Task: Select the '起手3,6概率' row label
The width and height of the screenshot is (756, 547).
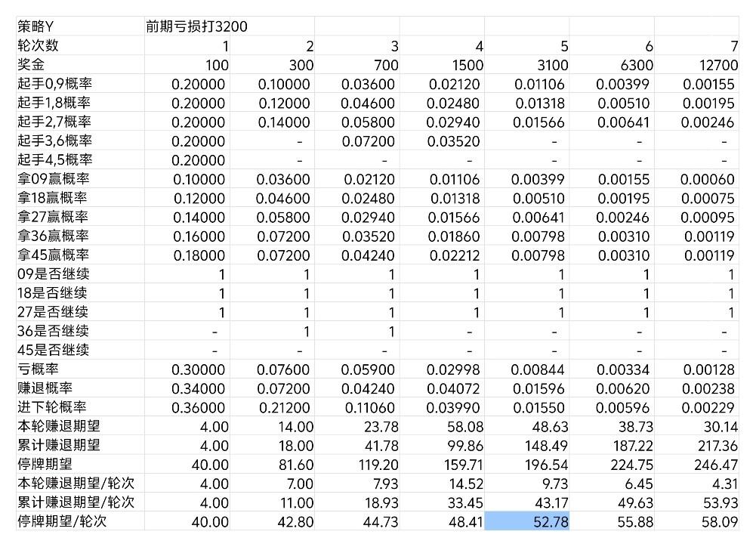Action: coord(54,141)
